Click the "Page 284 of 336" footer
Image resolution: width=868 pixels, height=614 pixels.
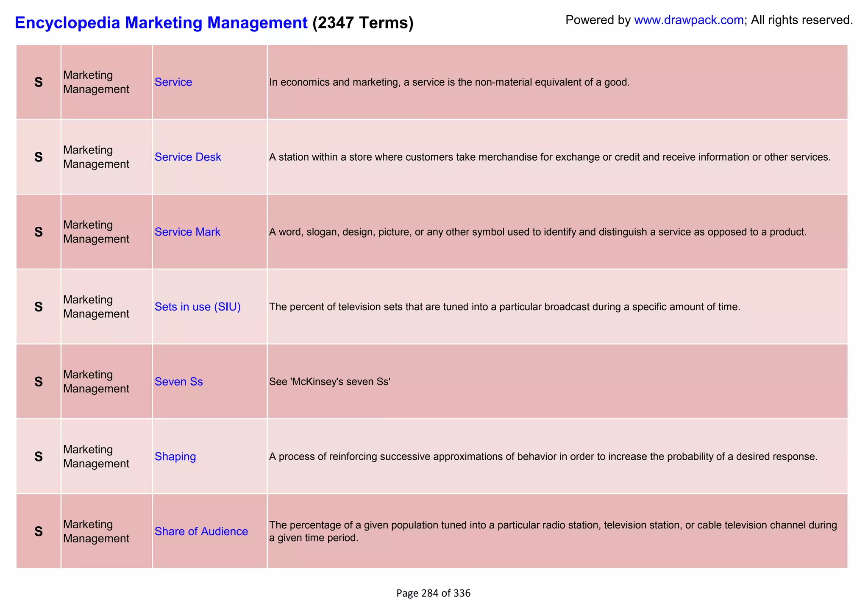tap(434, 593)
